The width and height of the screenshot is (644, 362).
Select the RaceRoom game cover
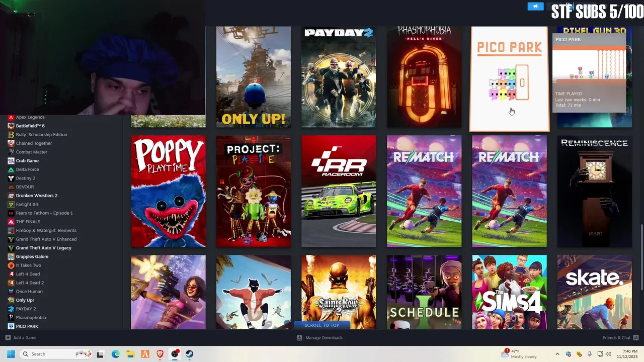339,192
